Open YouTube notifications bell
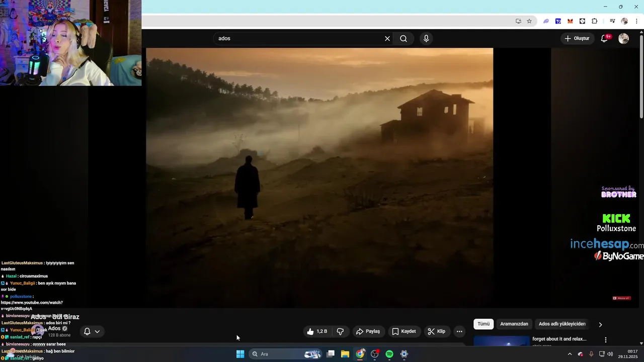This screenshot has width=644, height=362. (x=605, y=39)
